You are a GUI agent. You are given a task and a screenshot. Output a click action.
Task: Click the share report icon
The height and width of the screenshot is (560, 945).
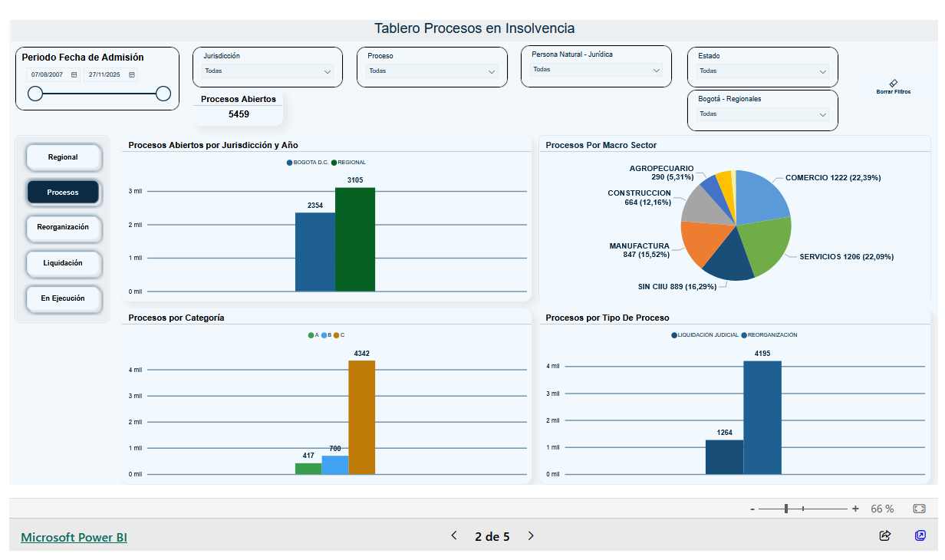[885, 536]
